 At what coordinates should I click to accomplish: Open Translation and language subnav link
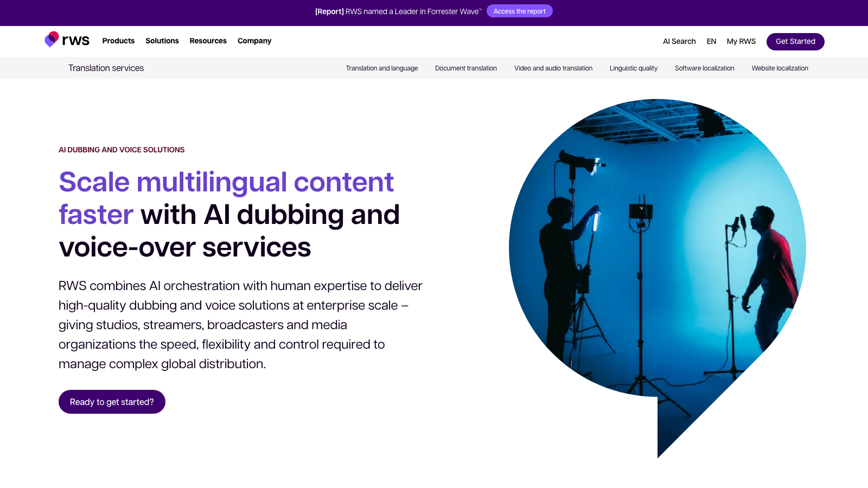382,68
